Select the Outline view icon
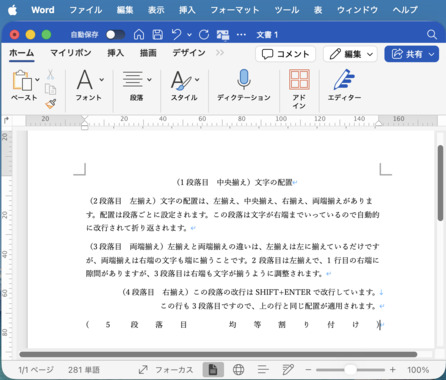 point(263,370)
